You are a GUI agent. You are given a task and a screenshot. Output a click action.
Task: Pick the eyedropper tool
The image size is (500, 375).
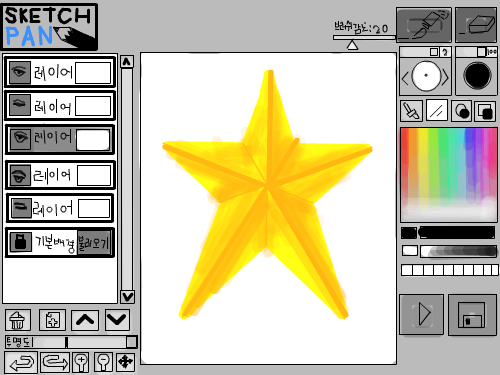tap(411, 111)
